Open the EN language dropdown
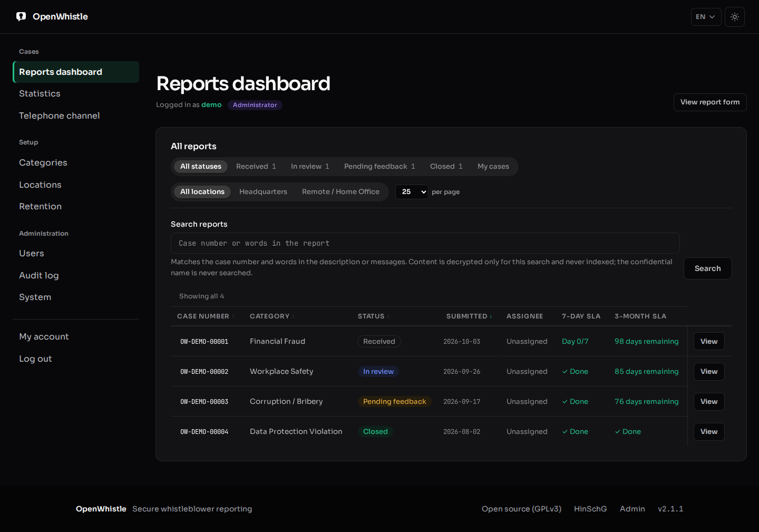The image size is (759, 532). 706,17
